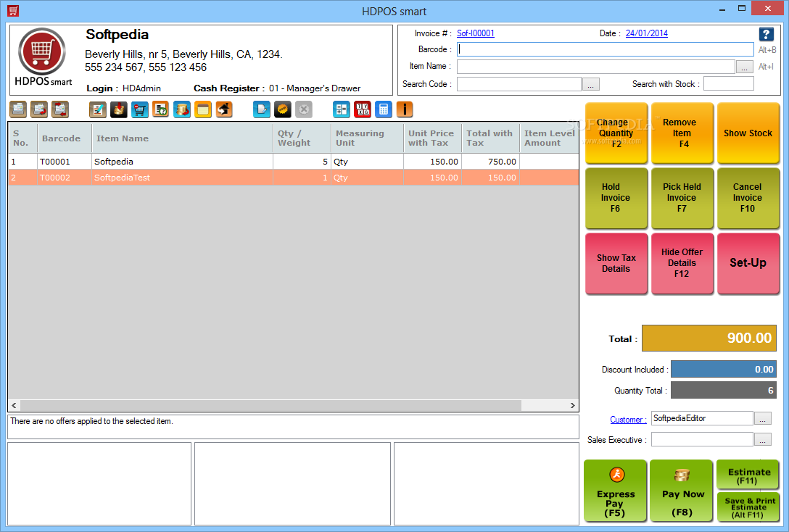This screenshot has width=789, height=532.
Task: Click the gold coins stack toolbar icon
Action: (182, 109)
